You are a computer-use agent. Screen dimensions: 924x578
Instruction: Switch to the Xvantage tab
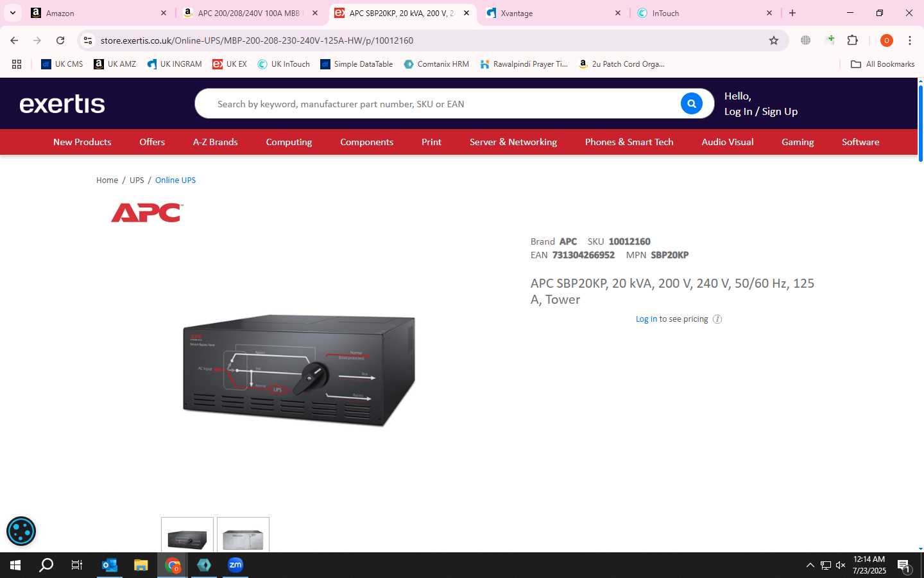[x=552, y=13]
